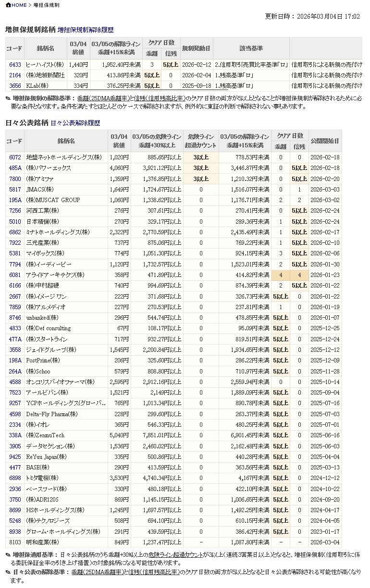Open stock code 8938 グローム・ホールディングス
370x588 pixels.
tap(15, 532)
